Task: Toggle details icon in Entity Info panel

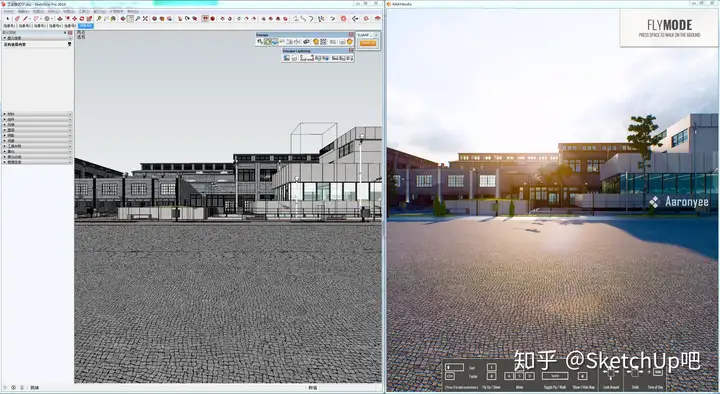Action: coord(69,44)
